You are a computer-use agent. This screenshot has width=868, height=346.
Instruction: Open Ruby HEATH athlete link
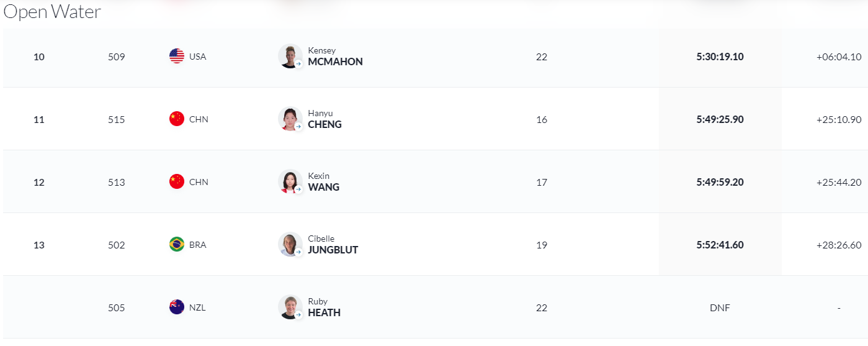(x=324, y=307)
